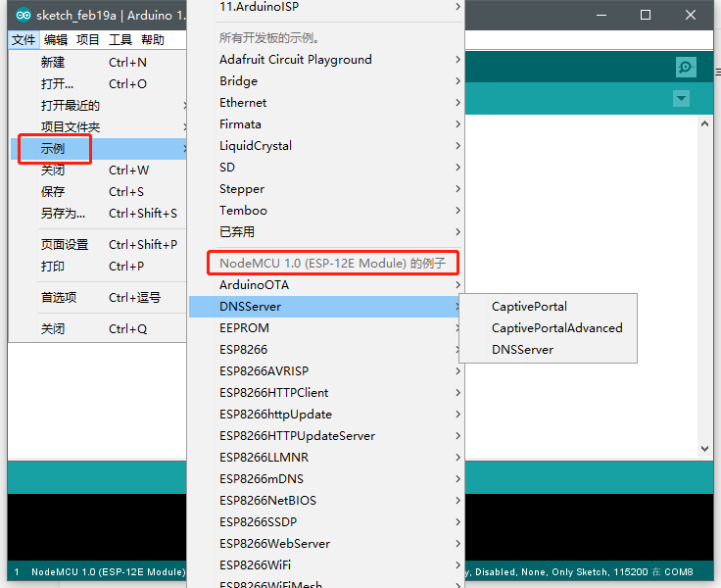The image size is (721, 588).
Task: Click the tab dropdown arrow icon
Action: [681, 98]
